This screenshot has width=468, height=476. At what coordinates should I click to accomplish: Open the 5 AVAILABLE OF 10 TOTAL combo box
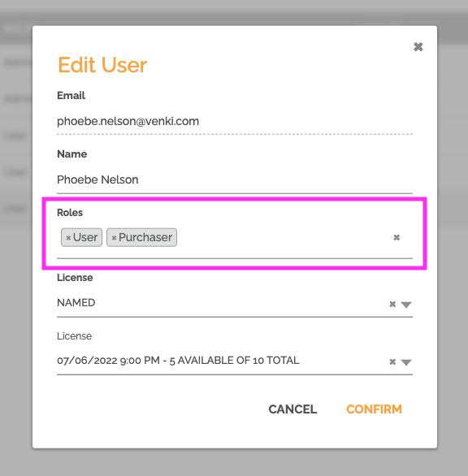[x=235, y=361]
